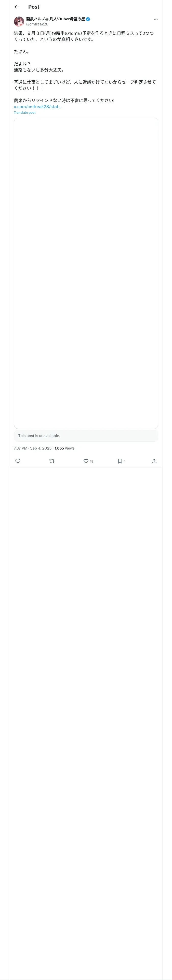This screenshot has height=980, width=172.
Task: Click the "Post" header title
Action: point(34,7)
